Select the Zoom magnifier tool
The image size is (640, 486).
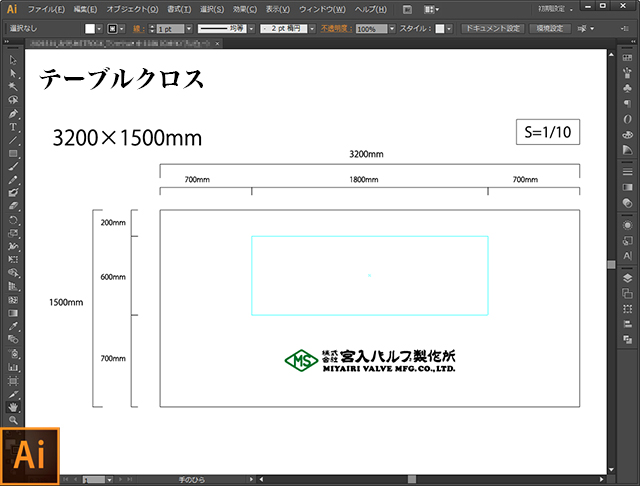point(13,420)
